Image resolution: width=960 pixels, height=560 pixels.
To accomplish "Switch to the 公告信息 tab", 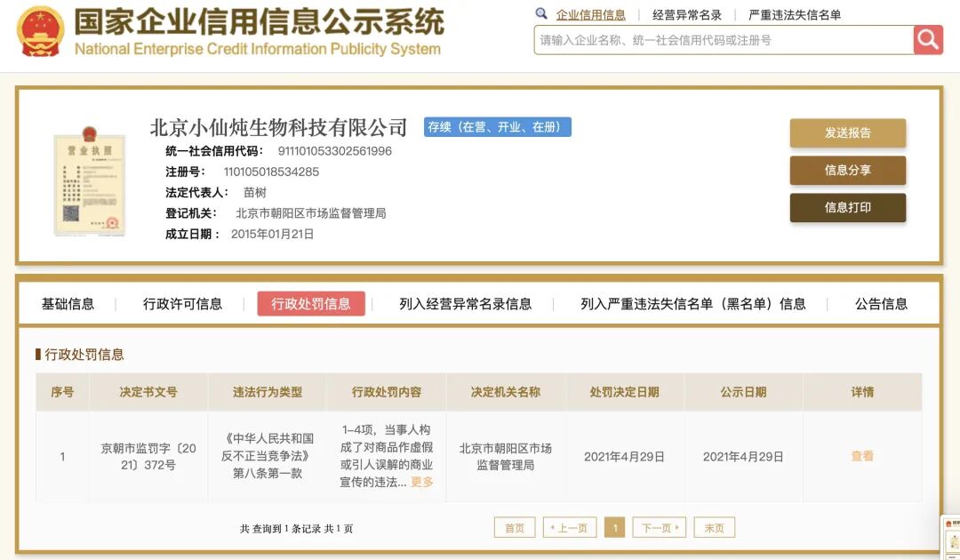I will point(882,303).
